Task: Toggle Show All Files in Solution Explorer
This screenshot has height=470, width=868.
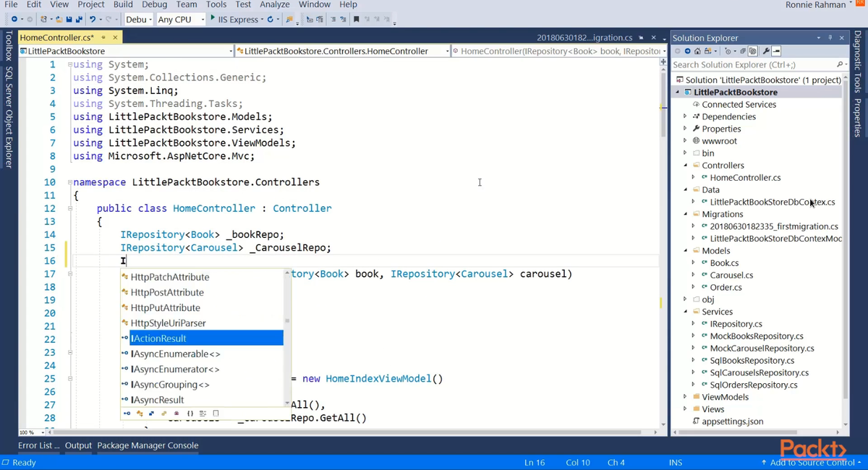Action: coord(752,51)
